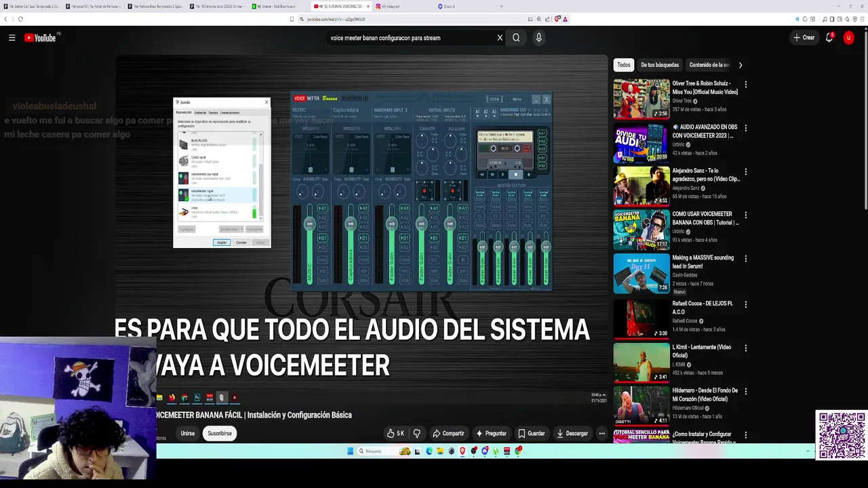Open File Explorer from the taskbar
This screenshot has height=488, width=868.
coord(440,451)
